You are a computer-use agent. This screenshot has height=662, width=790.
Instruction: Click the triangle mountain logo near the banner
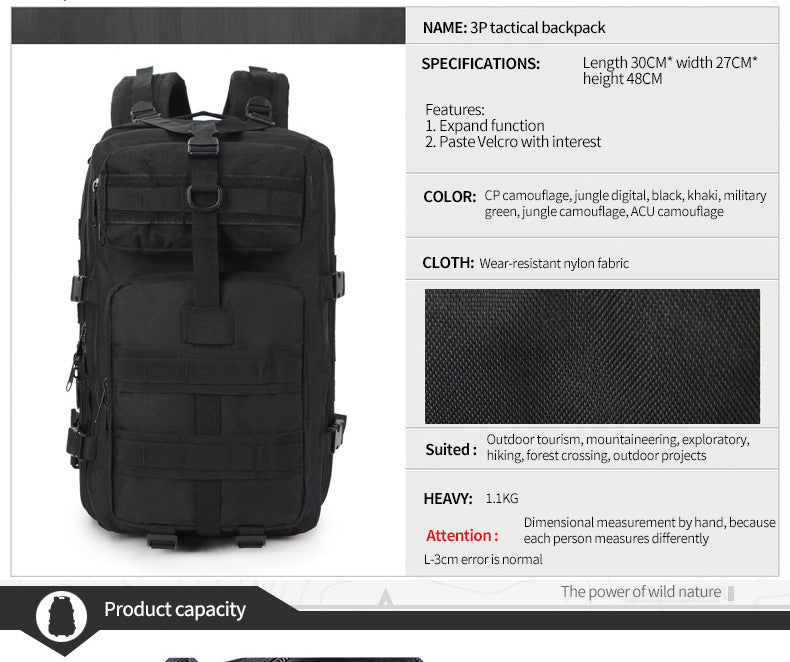tap(385, 597)
